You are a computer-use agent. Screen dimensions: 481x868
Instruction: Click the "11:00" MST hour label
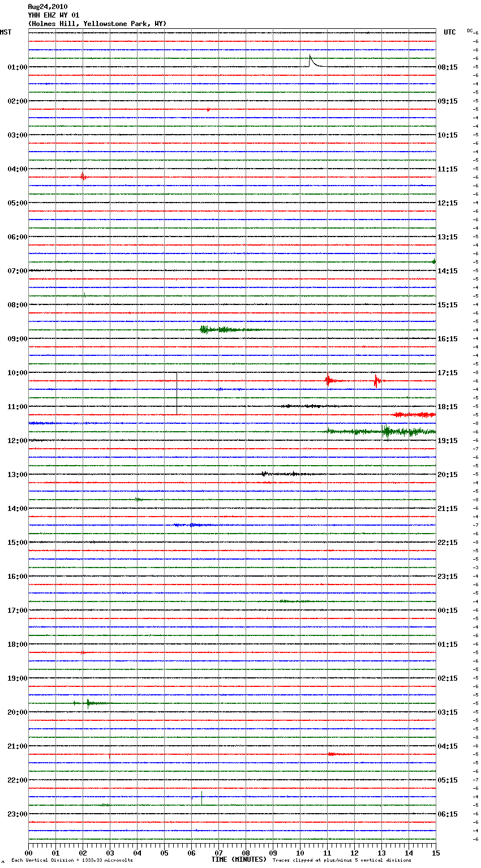[x=18, y=407]
